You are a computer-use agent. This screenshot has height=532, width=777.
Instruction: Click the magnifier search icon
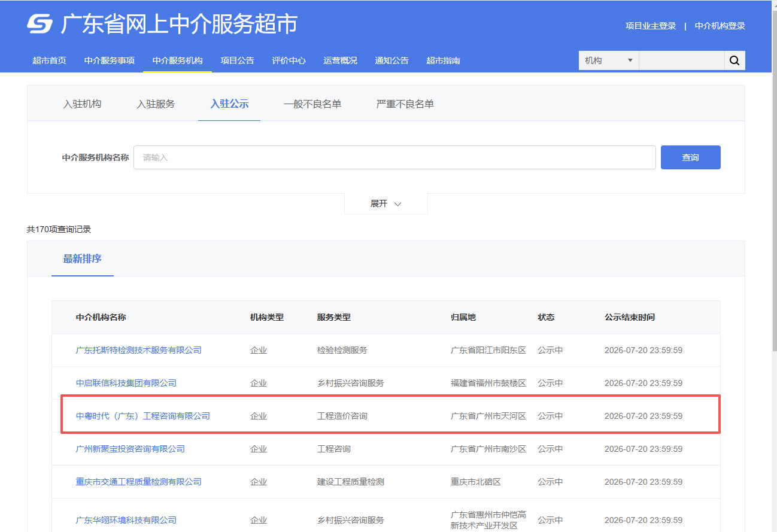click(x=734, y=60)
